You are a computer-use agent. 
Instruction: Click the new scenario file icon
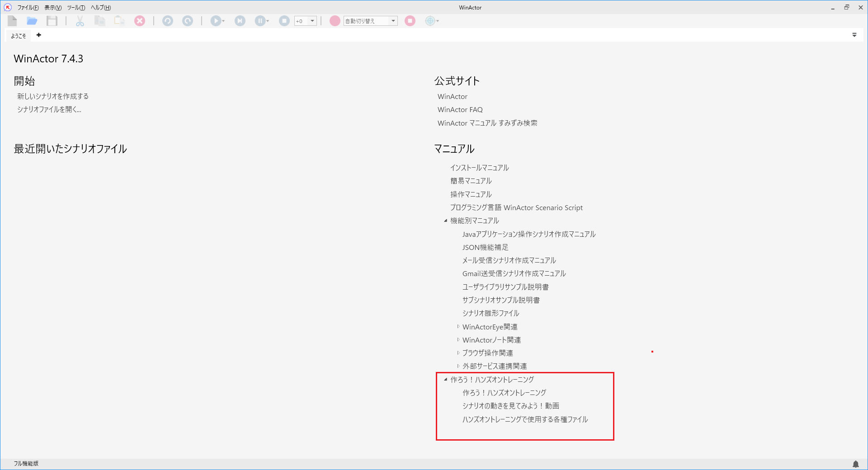pyautogui.click(x=12, y=21)
